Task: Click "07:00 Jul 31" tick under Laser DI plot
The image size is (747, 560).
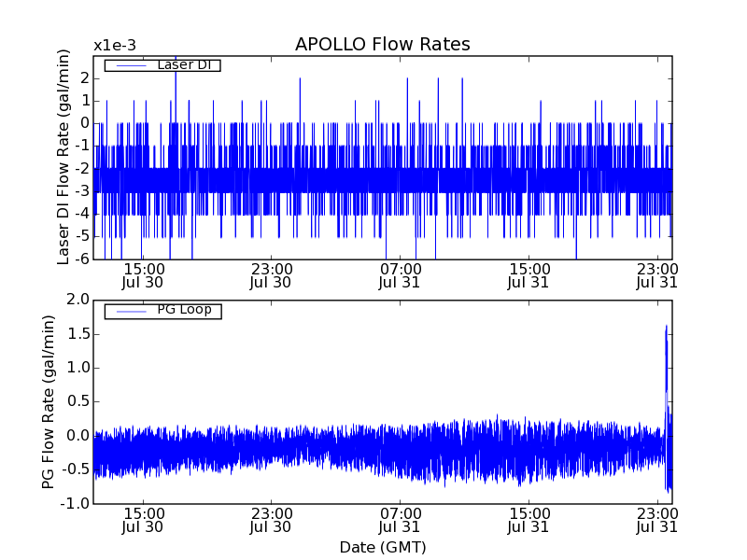Action: pos(400,275)
